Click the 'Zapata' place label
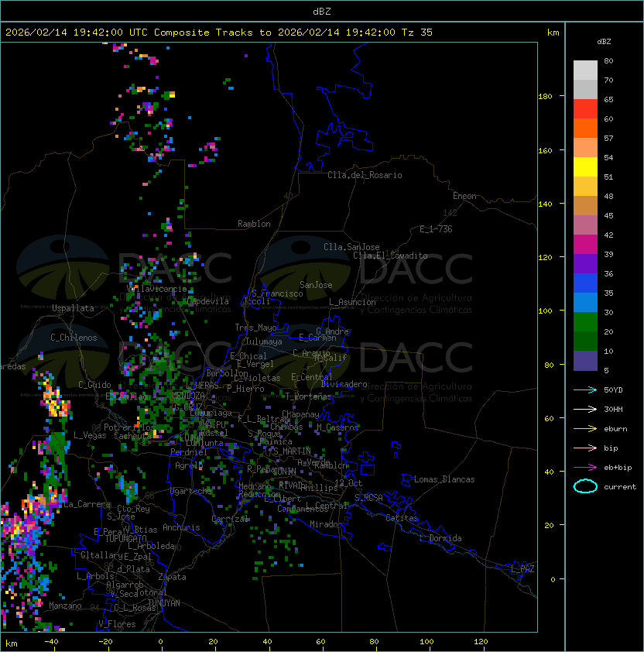Screen dimensions: 644x652 [172, 577]
